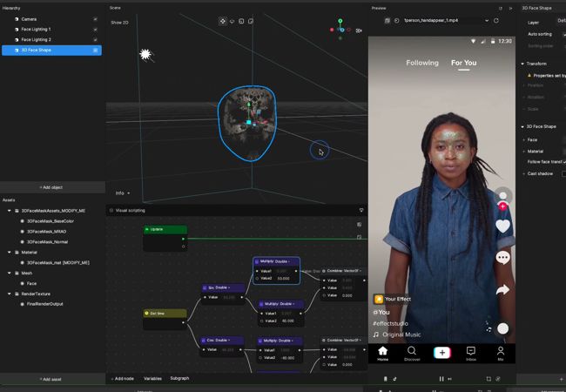
Task: Click the device phone icon below preview
Action: pyautogui.click(x=385, y=379)
